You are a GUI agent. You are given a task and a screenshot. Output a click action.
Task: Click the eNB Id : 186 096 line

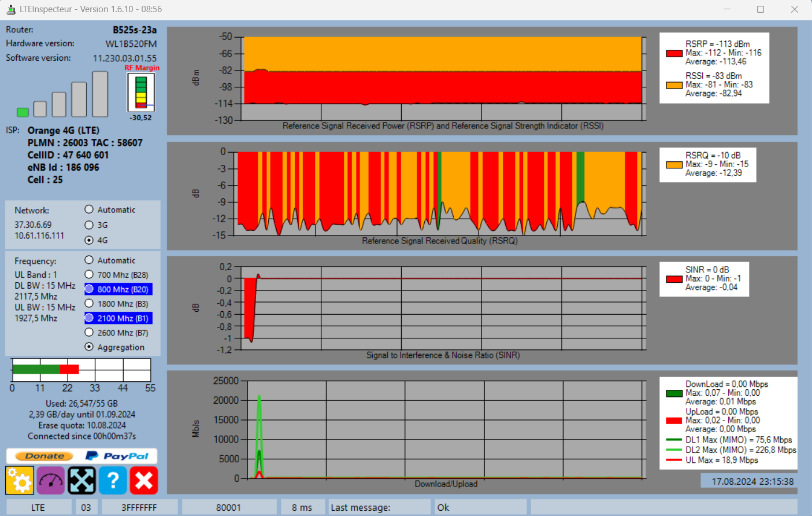[x=64, y=167]
